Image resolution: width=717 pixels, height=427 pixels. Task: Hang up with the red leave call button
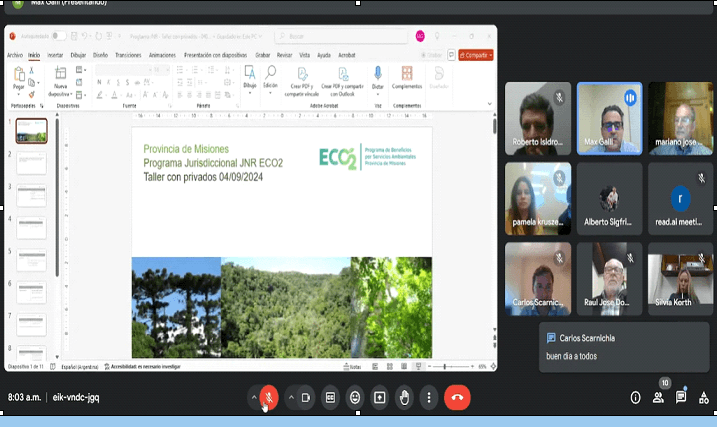[x=457, y=397]
